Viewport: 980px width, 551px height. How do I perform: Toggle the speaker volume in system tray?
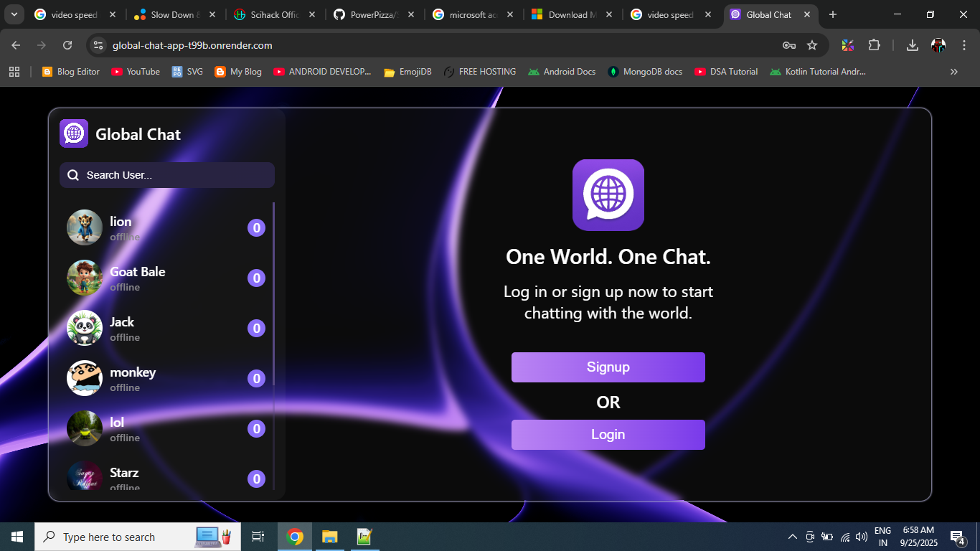point(861,537)
